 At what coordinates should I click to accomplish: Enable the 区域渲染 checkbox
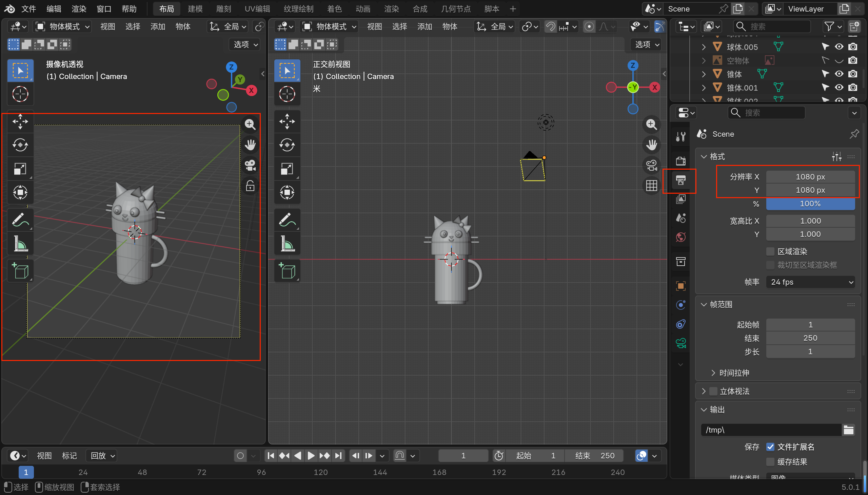click(770, 252)
